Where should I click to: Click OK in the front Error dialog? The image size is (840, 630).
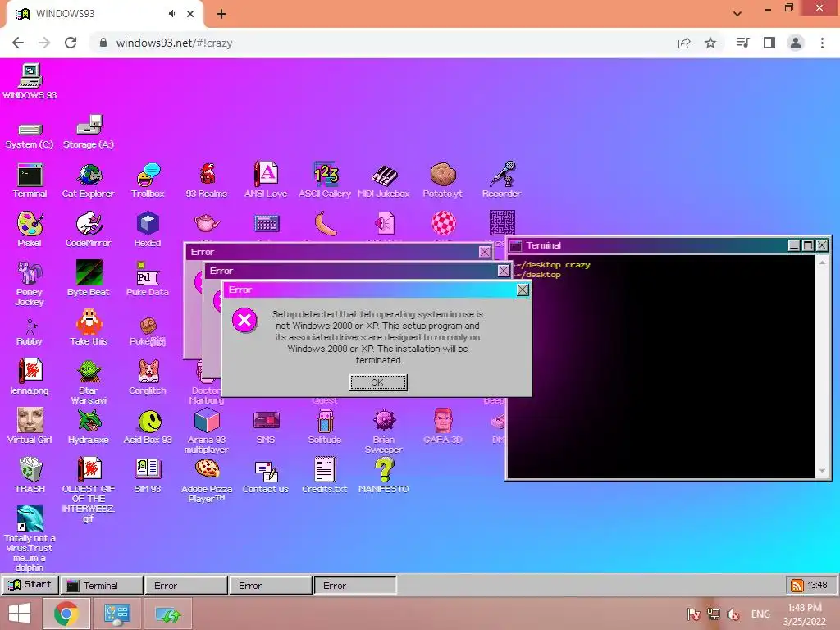(x=378, y=382)
